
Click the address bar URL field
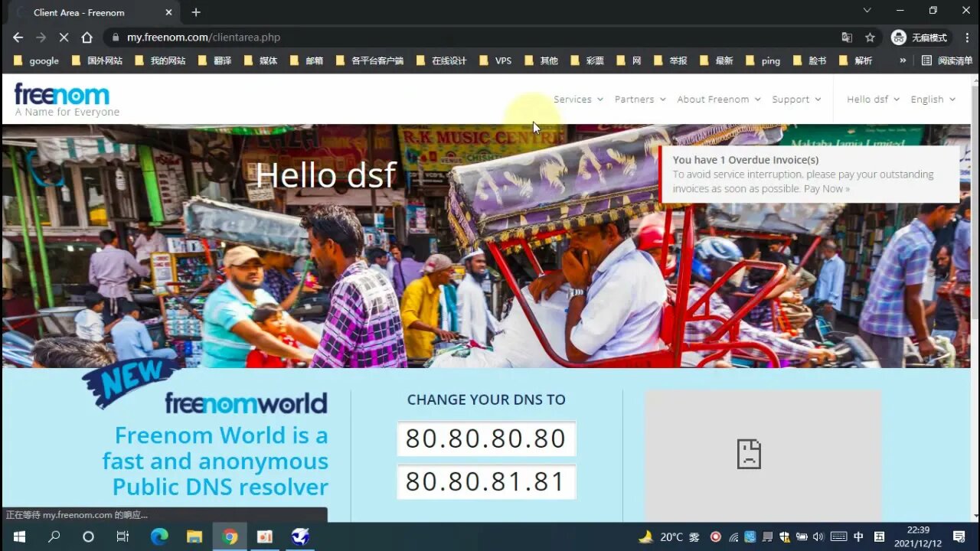pos(475,37)
